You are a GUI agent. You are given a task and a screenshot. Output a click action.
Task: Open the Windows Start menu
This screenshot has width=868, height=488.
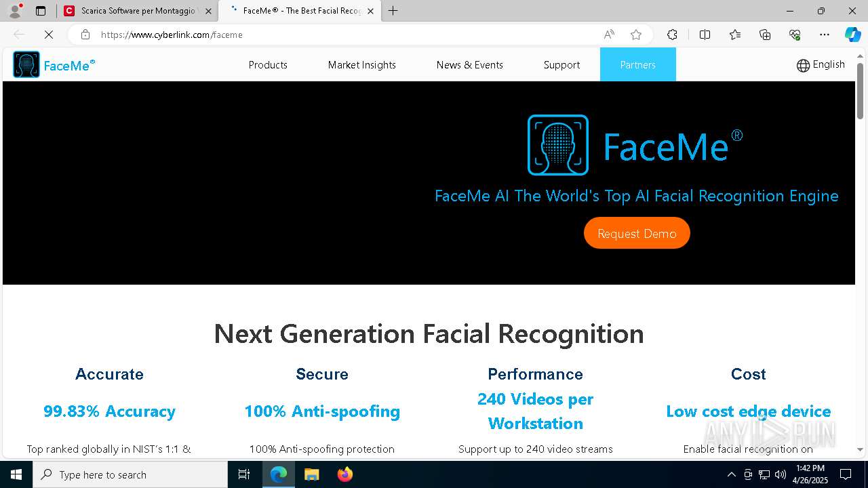pyautogui.click(x=16, y=474)
